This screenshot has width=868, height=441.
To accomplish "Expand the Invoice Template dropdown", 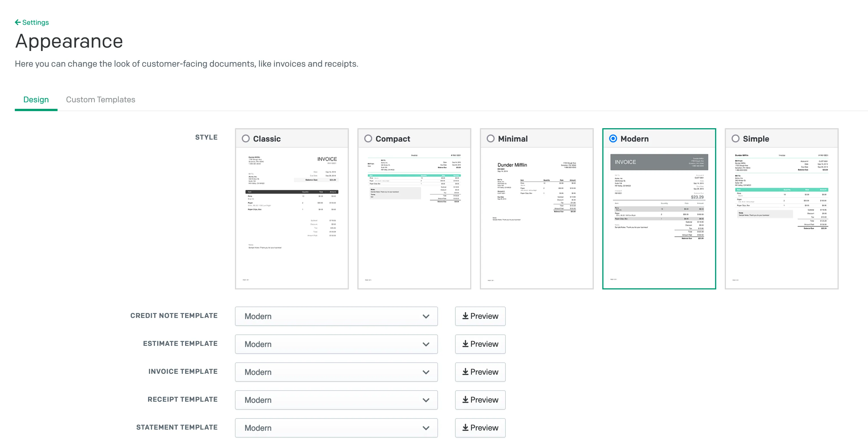I will 336,372.
